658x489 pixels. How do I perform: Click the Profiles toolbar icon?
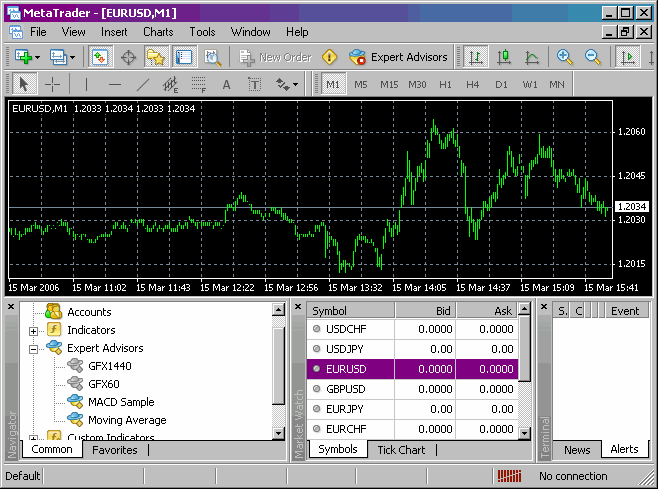click(58, 57)
